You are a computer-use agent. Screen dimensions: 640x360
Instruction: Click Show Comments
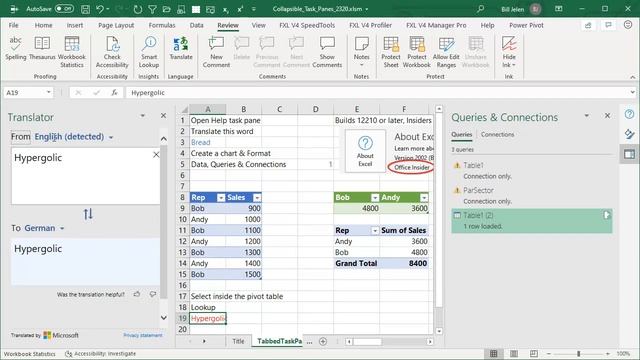pyautogui.click(x=327, y=52)
